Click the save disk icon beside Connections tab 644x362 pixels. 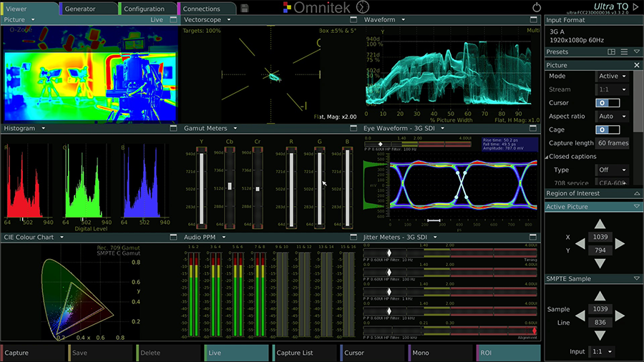pos(245,8)
